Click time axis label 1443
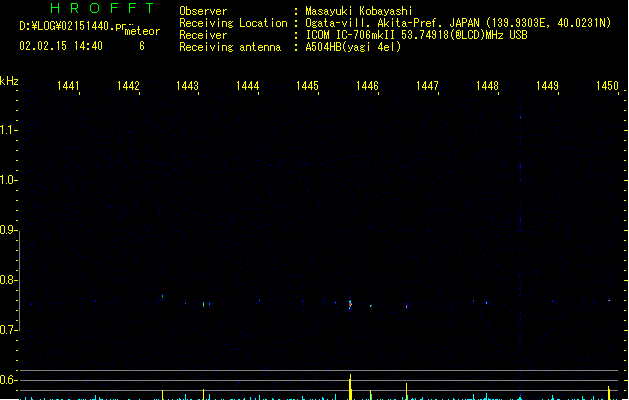This screenshot has width=629, height=400. pyautogui.click(x=187, y=86)
